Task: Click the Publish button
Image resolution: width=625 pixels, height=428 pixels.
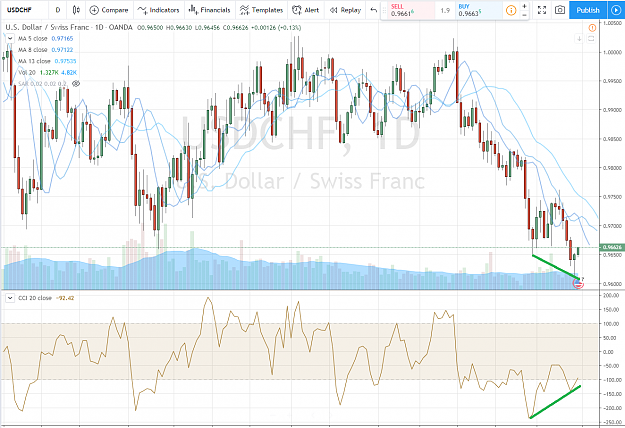Action: (x=588, y=10)
